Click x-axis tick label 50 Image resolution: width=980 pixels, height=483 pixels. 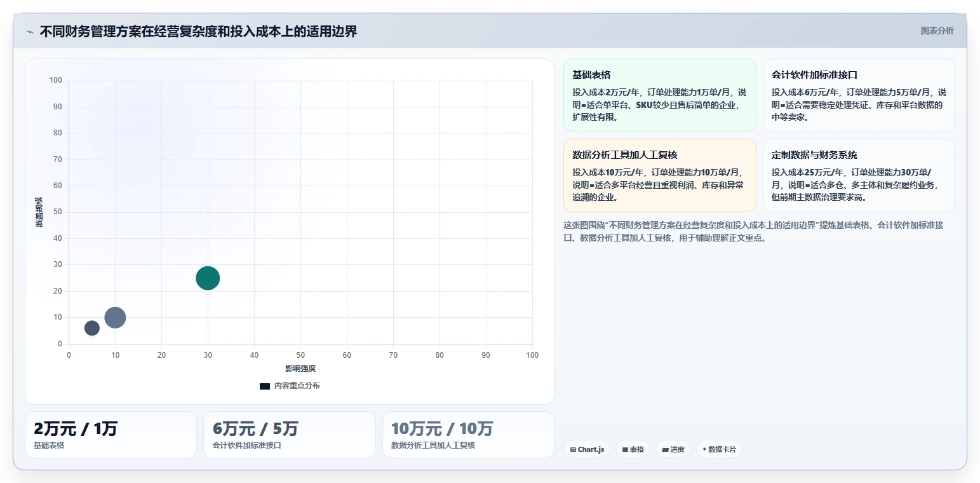point(300,355)
